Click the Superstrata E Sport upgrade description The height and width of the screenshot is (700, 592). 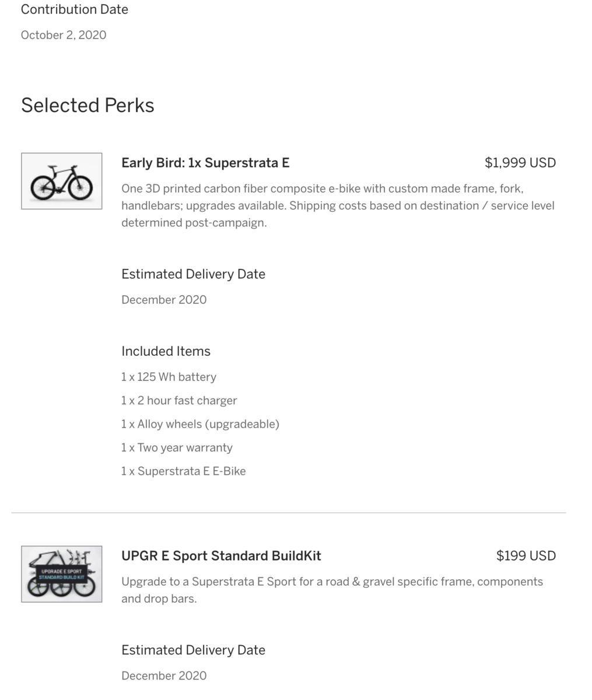tap(332, 590)
